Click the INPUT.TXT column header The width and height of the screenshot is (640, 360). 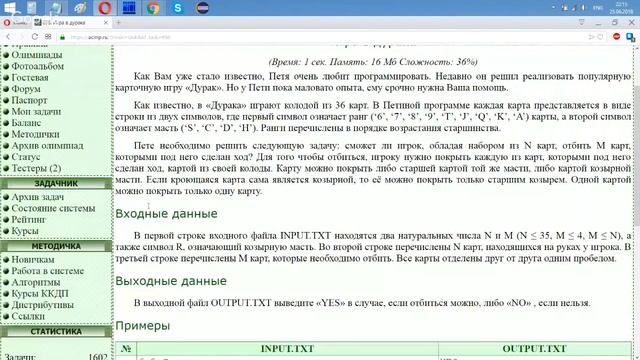(x=287, y=349)
